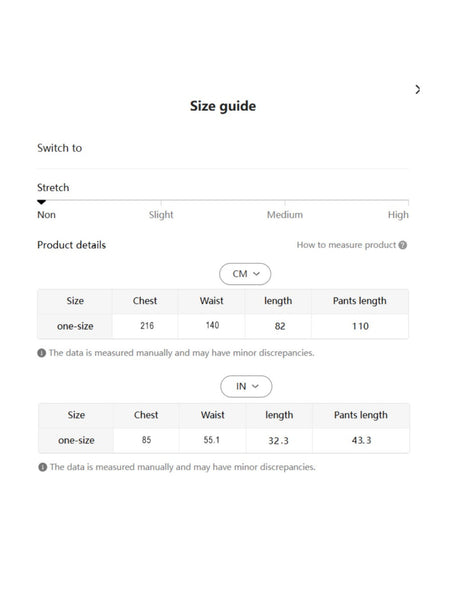The width and height of the screenshot is (450, 600).
Task: Click the Size guide heading
Action: (223, 106)
